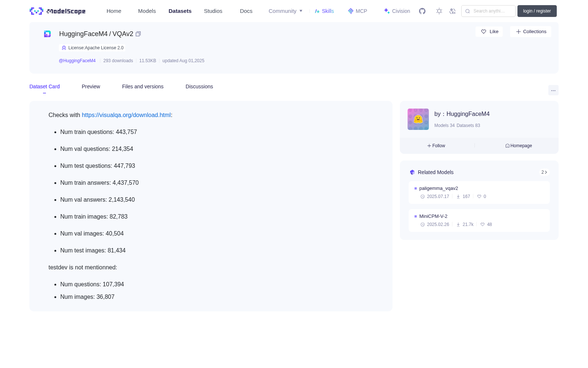
Task: Switch language with the translate icon
Action: 452,11
